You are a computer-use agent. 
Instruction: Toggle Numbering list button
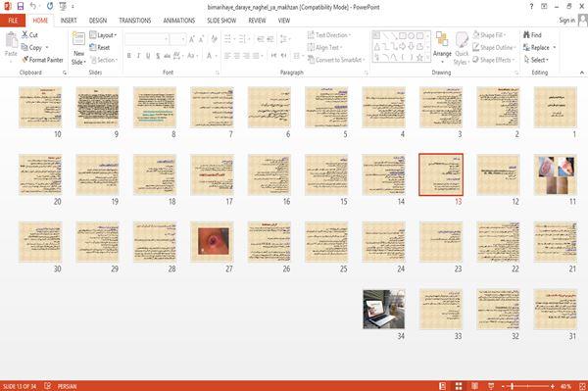pyautogui.click(x=243, y=39)
